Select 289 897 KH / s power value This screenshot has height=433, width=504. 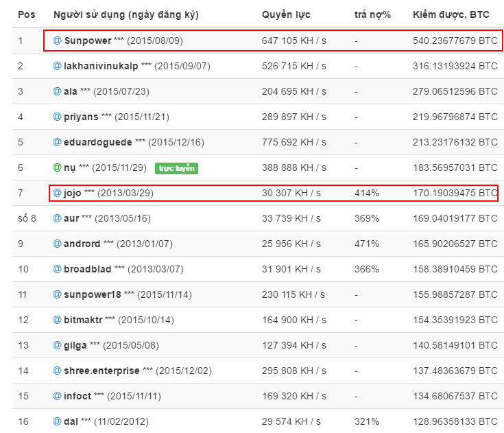(293, 117)
